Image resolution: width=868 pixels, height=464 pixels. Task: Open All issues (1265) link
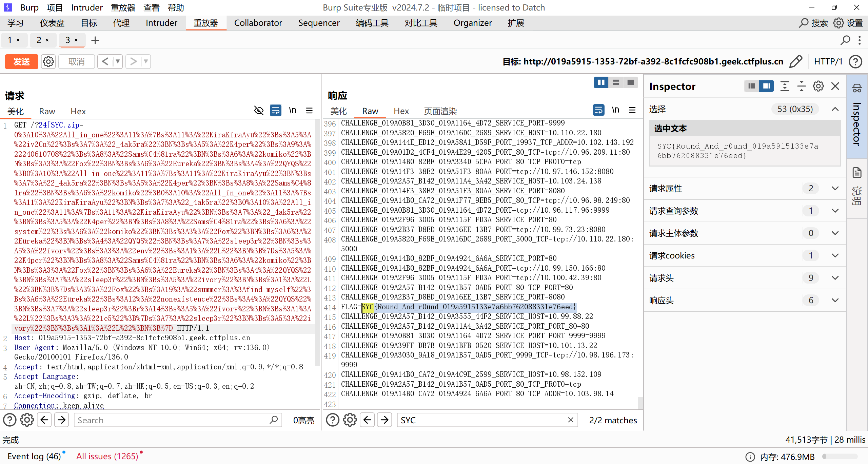click(x=107, y=456)
